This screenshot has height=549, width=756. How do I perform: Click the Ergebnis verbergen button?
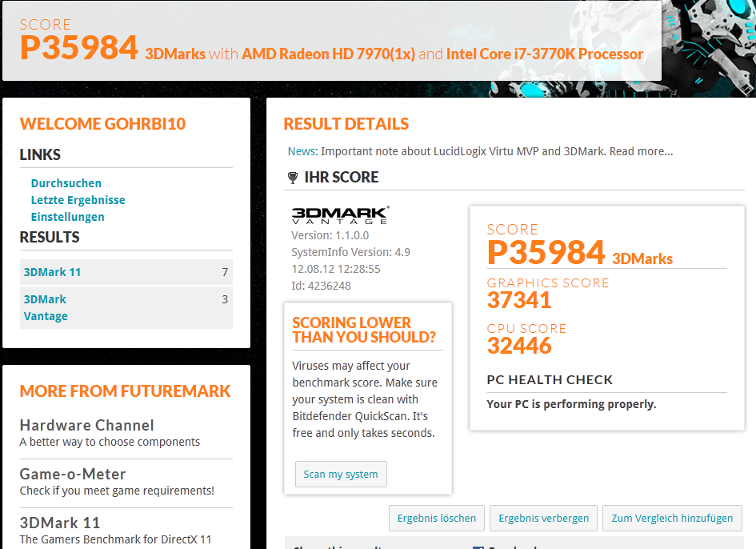pos(543,518)
